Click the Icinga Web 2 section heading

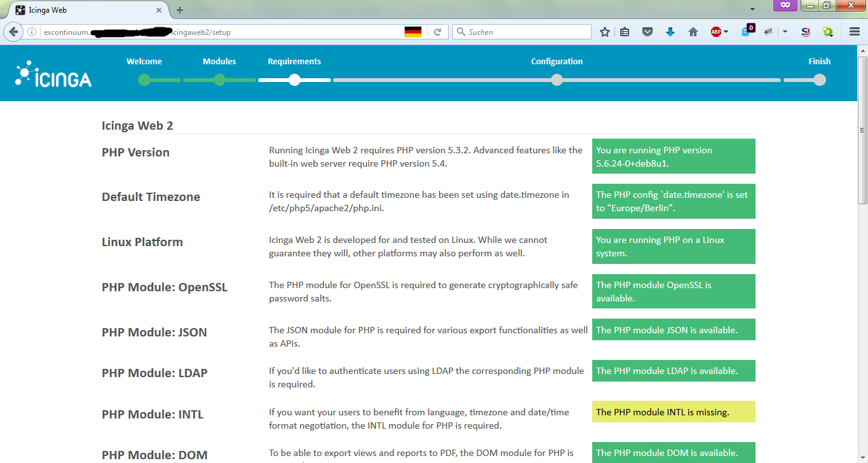[x=137, y=126]
